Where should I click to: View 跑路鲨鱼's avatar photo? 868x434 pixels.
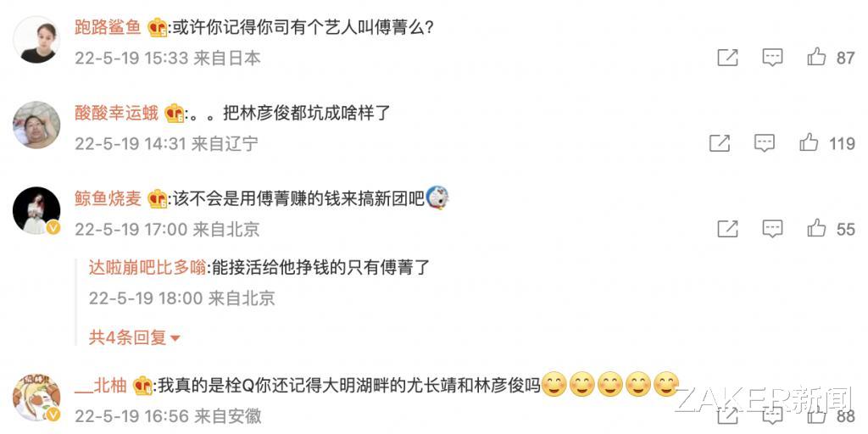[36, 39]
